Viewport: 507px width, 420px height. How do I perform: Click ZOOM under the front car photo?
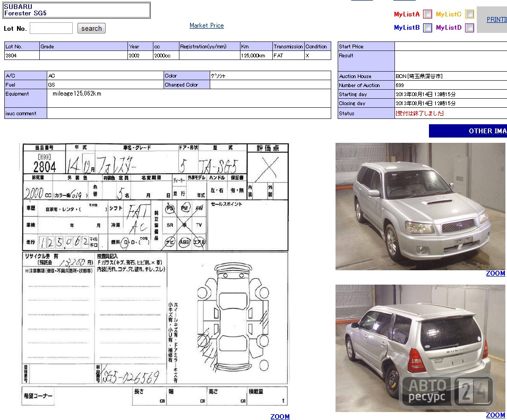[495, 273]
